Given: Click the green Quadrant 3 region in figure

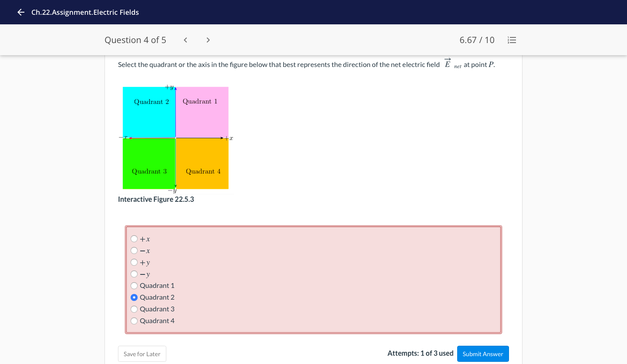Looking at the screenshot, I should [x=149, y=164].
